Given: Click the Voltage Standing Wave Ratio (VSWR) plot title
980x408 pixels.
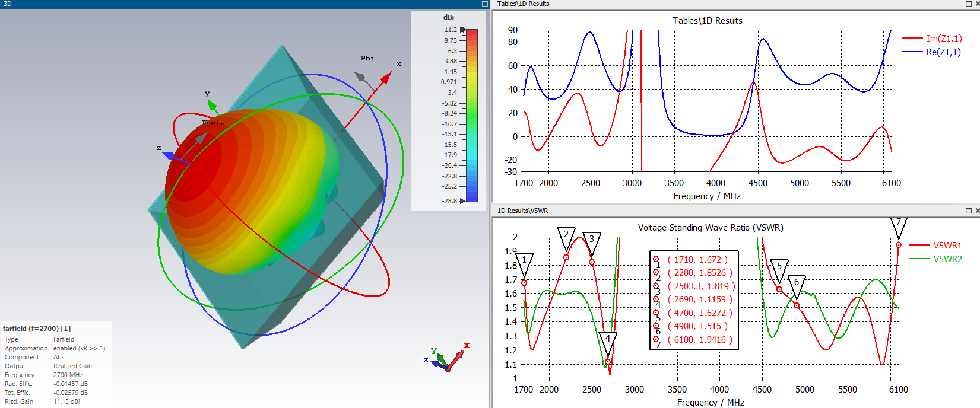Looking at the screenshot, I should [711, 228].
